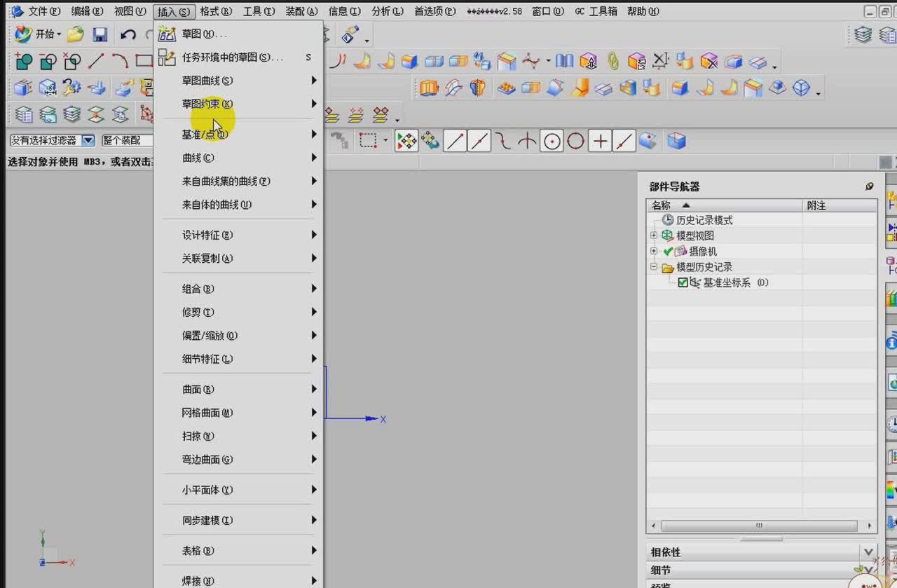Open the Layer Settings icon
This screenshot has width=897, height=588.
tap(24, 114)
